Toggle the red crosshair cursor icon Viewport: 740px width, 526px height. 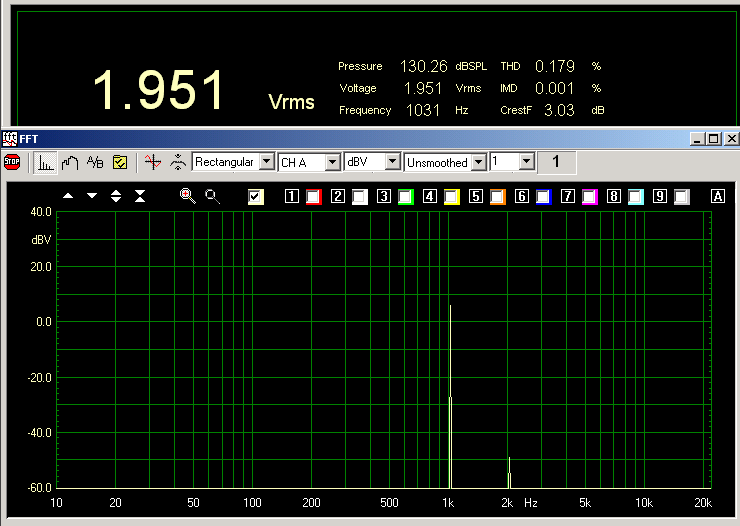pyautogui.click(x=152, y=162)
